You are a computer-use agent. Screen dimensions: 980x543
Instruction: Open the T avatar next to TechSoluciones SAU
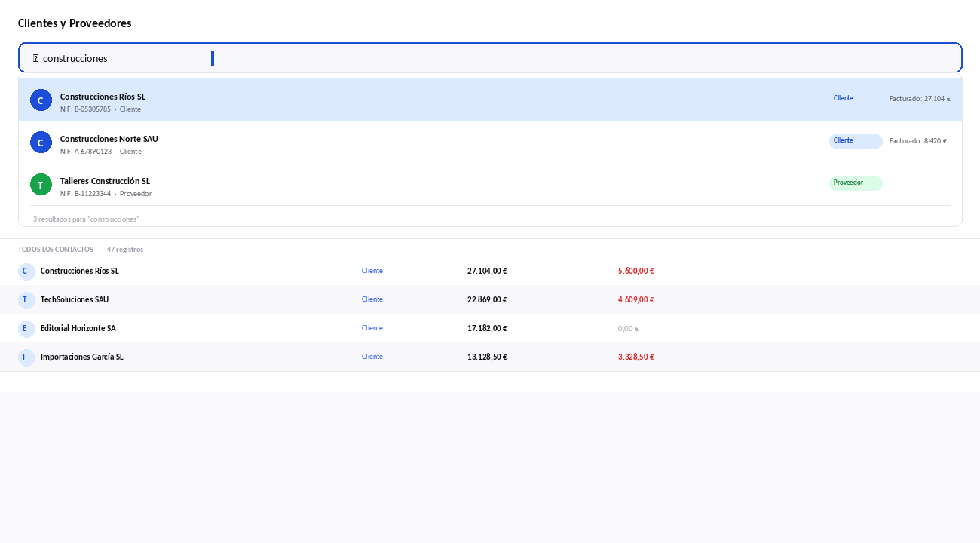26,300
